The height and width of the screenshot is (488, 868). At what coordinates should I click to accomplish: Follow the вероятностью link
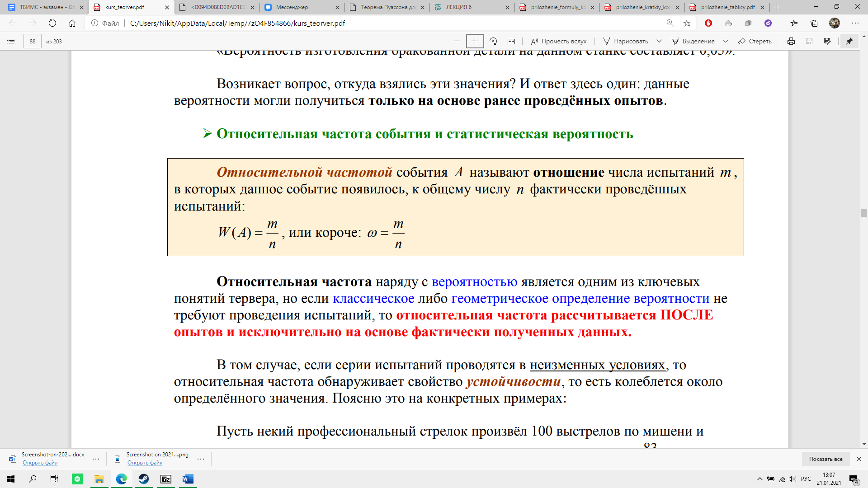tap(474, 282)
